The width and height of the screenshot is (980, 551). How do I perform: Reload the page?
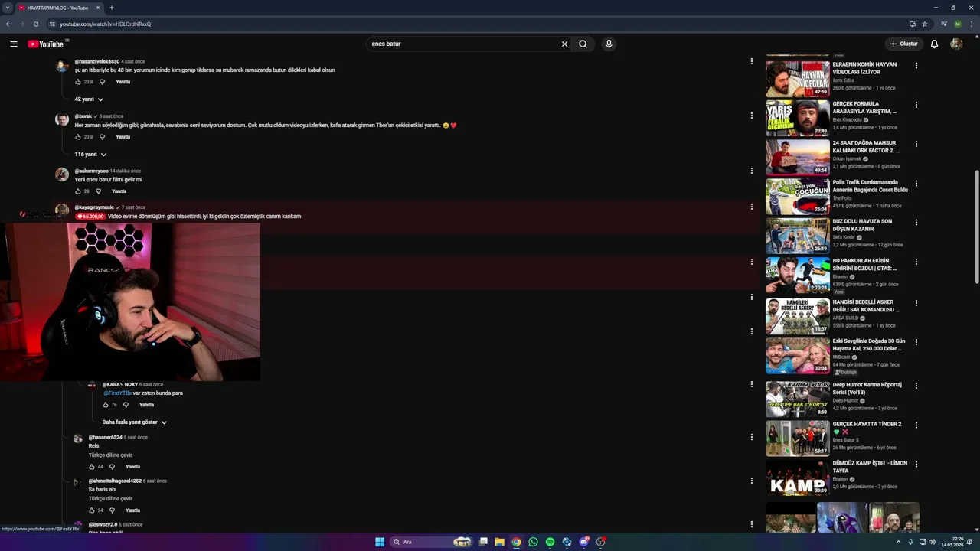(35, 24)
